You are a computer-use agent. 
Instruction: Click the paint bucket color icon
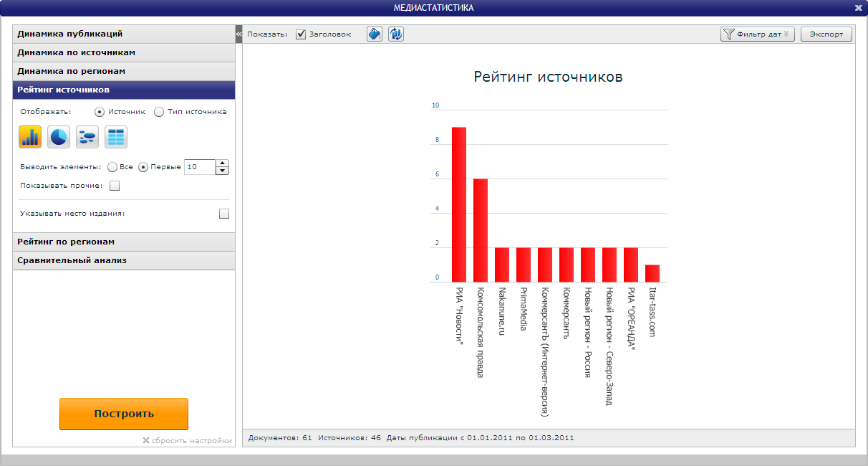pyautogui.click(x=375, y=34)
